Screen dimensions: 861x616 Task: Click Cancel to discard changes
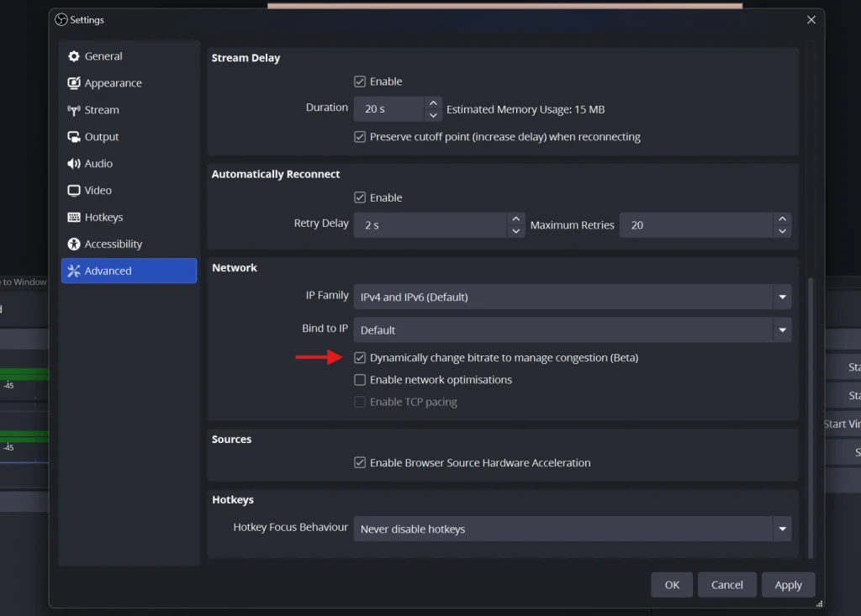[727, 585]
